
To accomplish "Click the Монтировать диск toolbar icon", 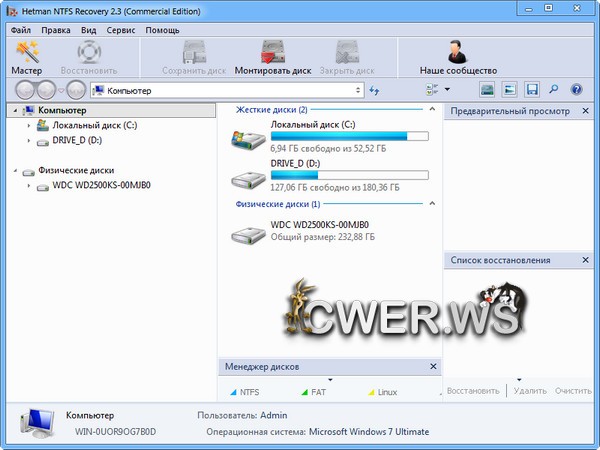I will point(273,53).
